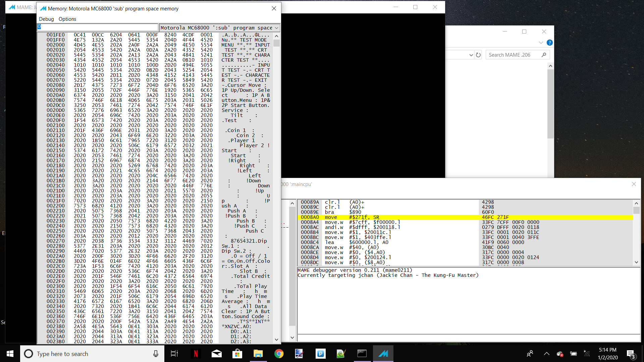This screenshot has width=644, height=362.
Task: Open Netflix from the taskbar
Action: 196,354
